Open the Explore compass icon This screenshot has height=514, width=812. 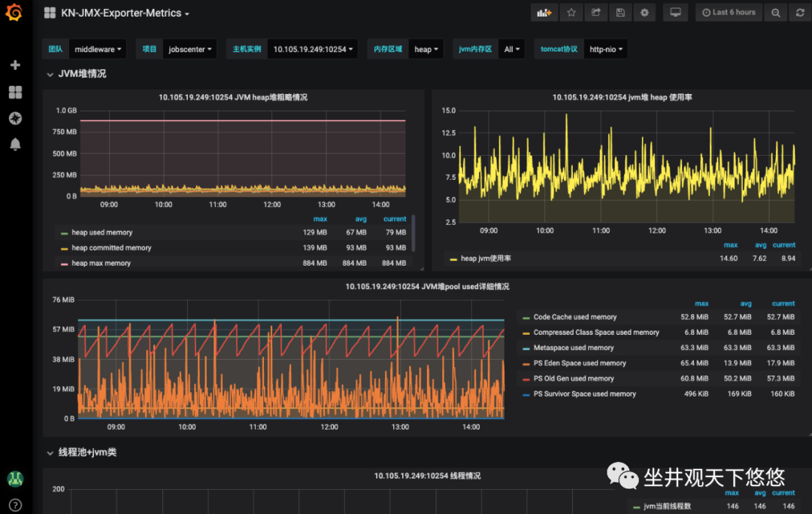[15, 118]
